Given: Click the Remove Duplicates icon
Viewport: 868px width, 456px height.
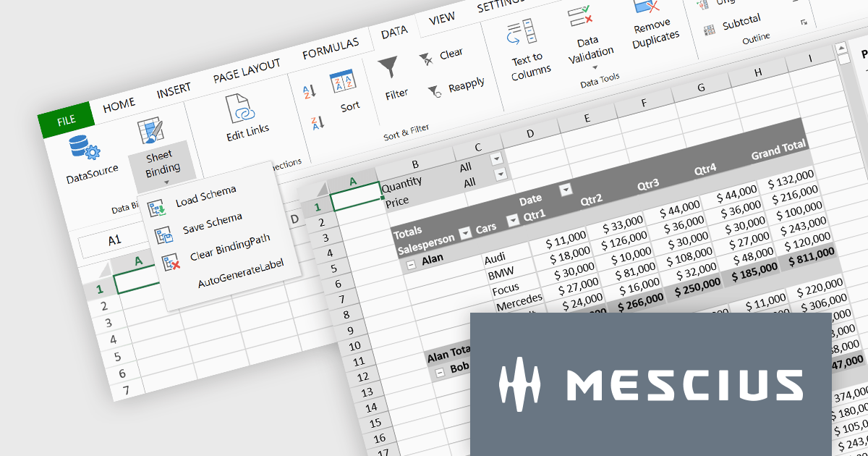Looking at the screenshot, I should click(x=648, y=6).
